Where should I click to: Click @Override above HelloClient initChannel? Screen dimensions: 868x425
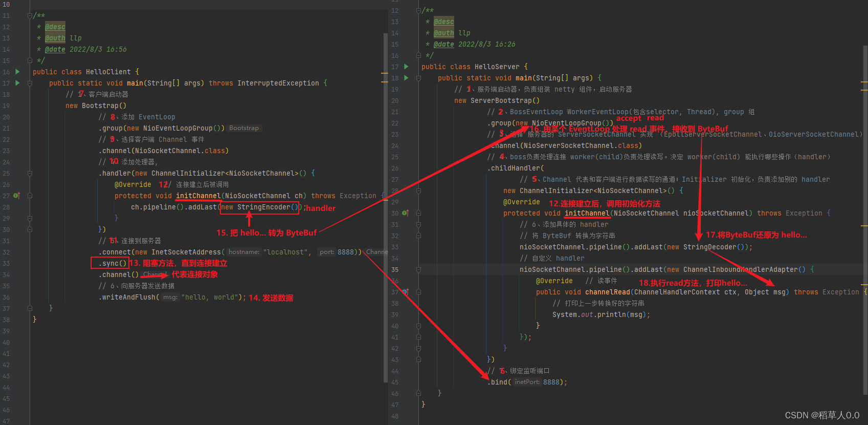(133, 184)
